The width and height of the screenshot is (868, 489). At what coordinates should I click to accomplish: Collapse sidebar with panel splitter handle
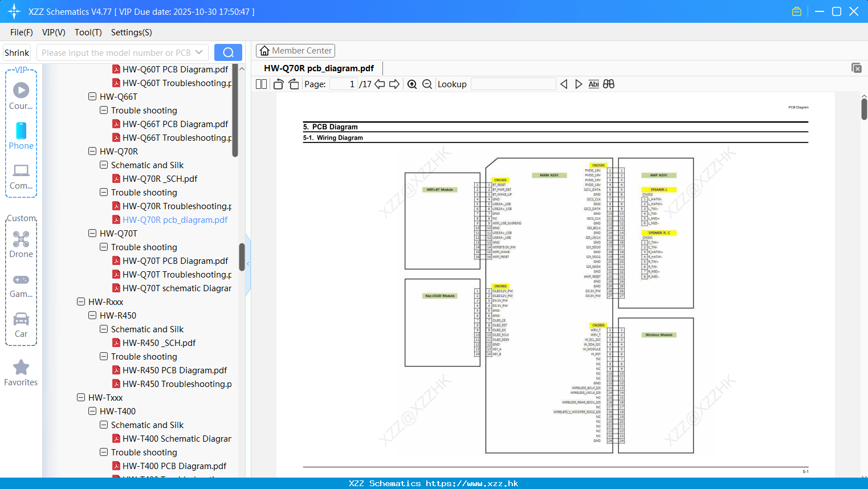(x=248, y=263)
